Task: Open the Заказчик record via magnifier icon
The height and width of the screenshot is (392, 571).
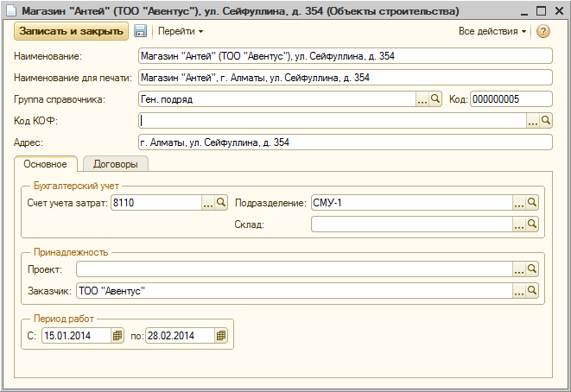Action: (x=532, y=291)
